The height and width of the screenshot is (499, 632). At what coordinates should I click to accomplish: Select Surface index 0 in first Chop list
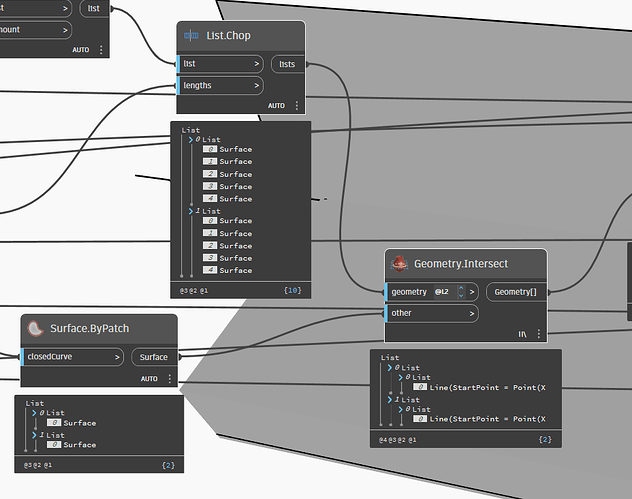(227, 150)
